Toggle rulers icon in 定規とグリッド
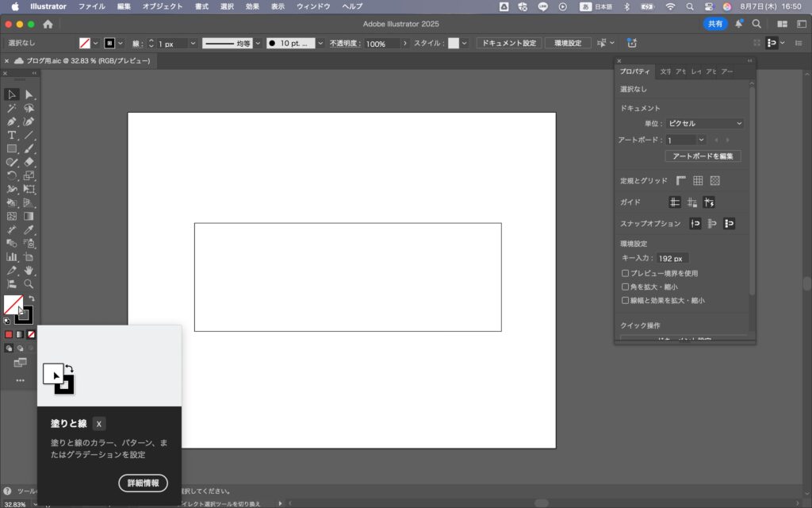Viewport: 812px width, 508px height. coord(681,180)
